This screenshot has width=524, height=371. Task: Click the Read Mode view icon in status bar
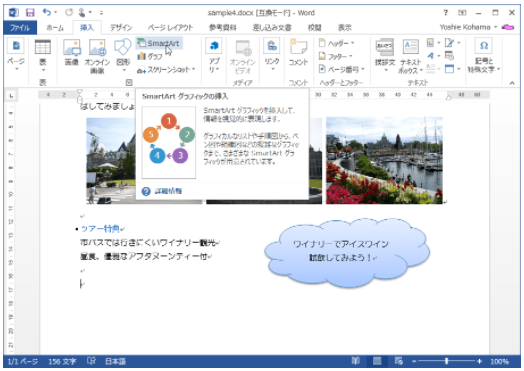point(355,361)
